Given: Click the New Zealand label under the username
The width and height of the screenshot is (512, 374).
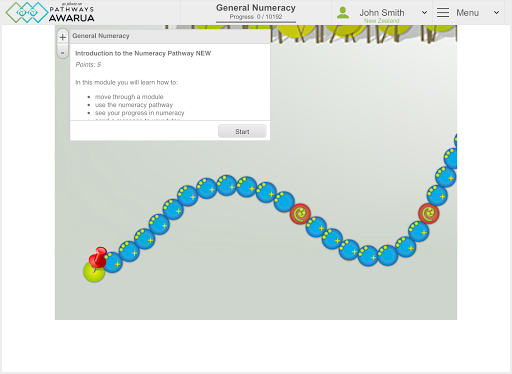Looking at the screenshot, I should pos(382,21).
